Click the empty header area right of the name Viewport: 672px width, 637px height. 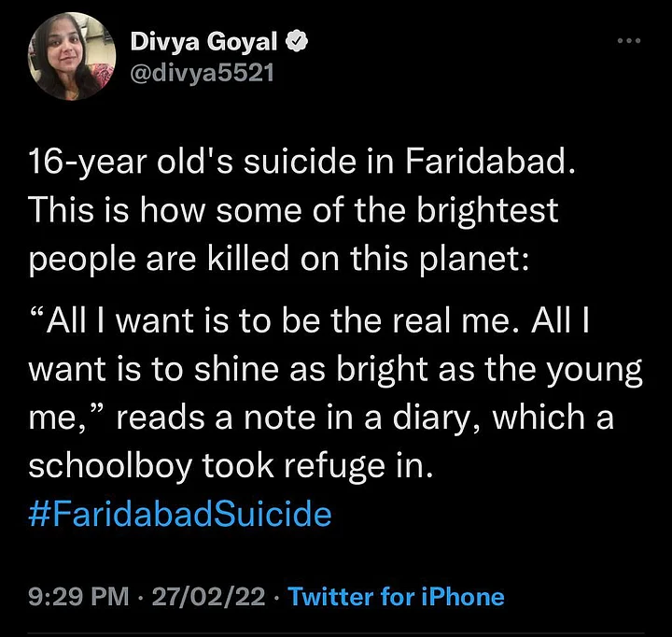click(x=467, y=56)
